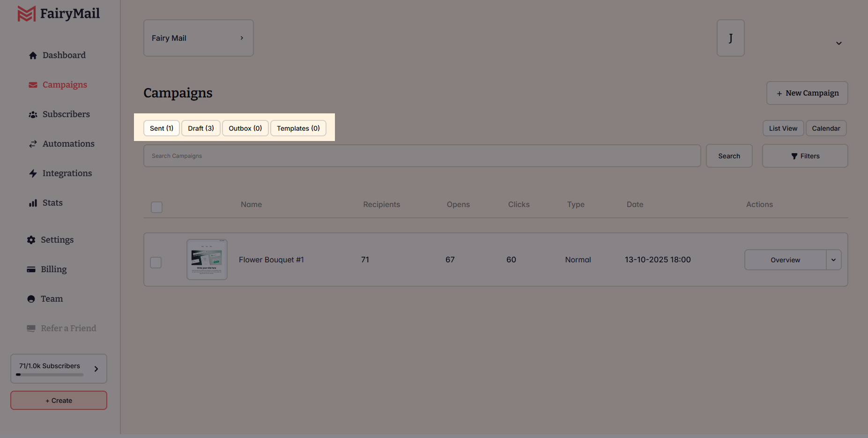Open Integrations via the lightning bolt icon

click(33, 173)
